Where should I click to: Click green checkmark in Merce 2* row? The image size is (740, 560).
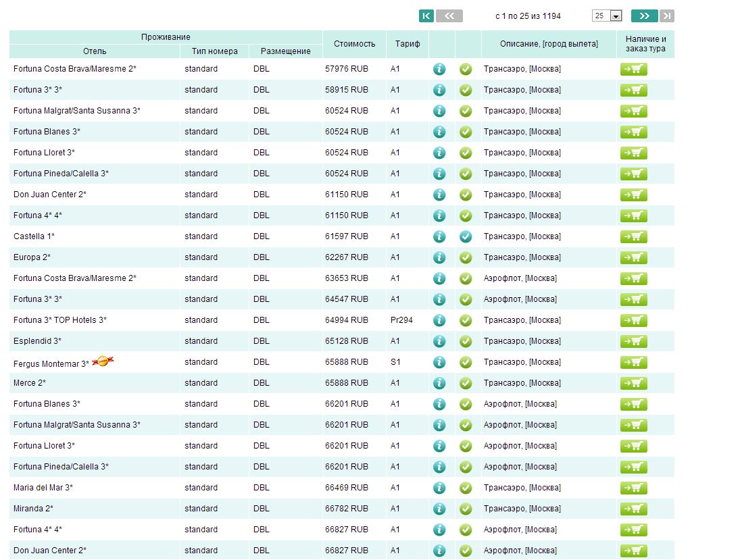click(466, 383)
